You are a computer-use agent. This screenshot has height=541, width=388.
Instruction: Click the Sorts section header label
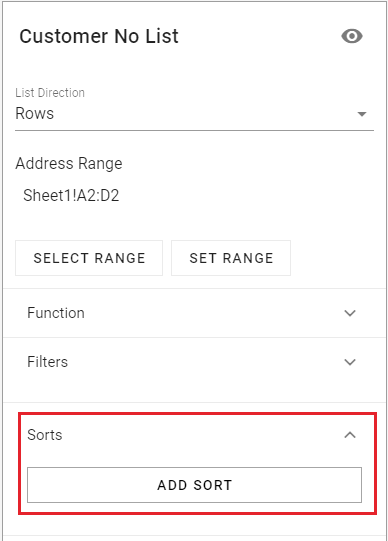coord(45,435)
